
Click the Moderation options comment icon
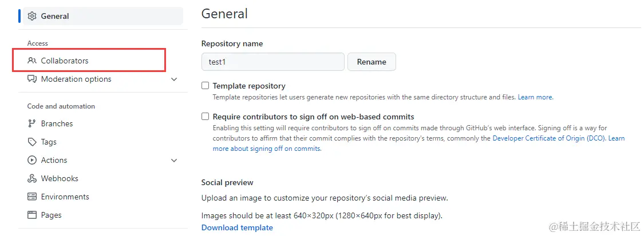[x=32, y=79]
